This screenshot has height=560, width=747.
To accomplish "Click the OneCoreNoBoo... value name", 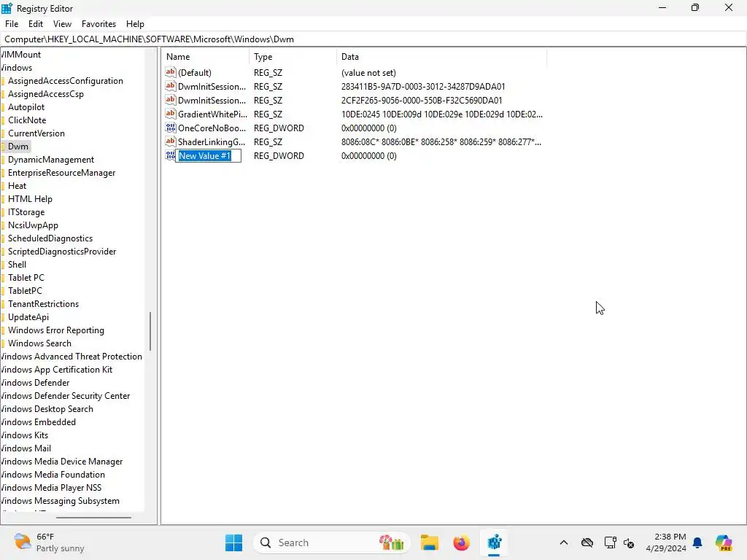I will coord(212,128).
